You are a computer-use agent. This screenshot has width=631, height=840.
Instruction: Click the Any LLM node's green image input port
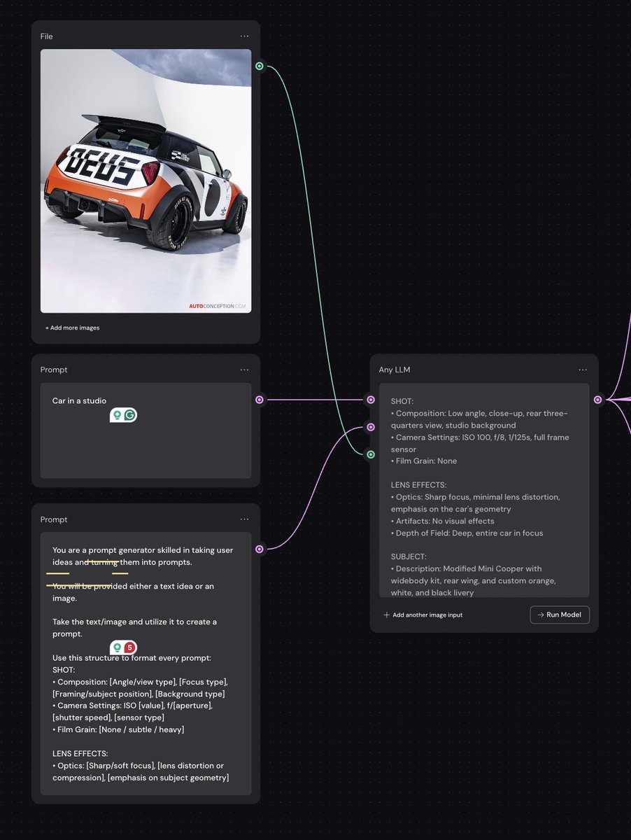point(371,454)
